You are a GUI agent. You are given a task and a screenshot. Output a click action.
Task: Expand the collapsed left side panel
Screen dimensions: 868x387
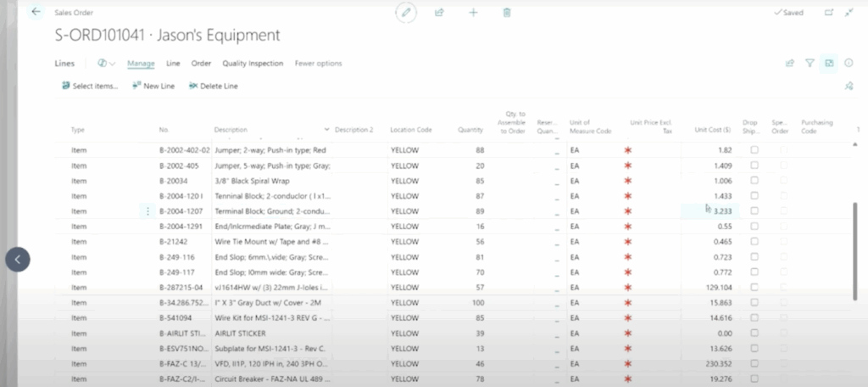18,260
